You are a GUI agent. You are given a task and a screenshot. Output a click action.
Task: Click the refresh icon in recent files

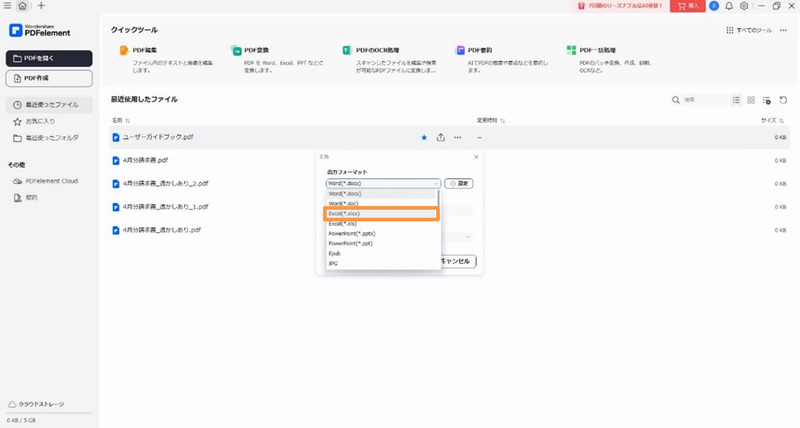(x=783, y=100)
